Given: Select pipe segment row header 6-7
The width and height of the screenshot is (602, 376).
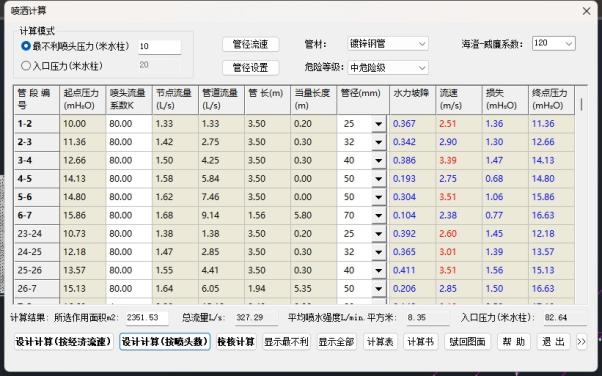Looking at the screenshot, I should pyautogui.click(x=36, y=215).
